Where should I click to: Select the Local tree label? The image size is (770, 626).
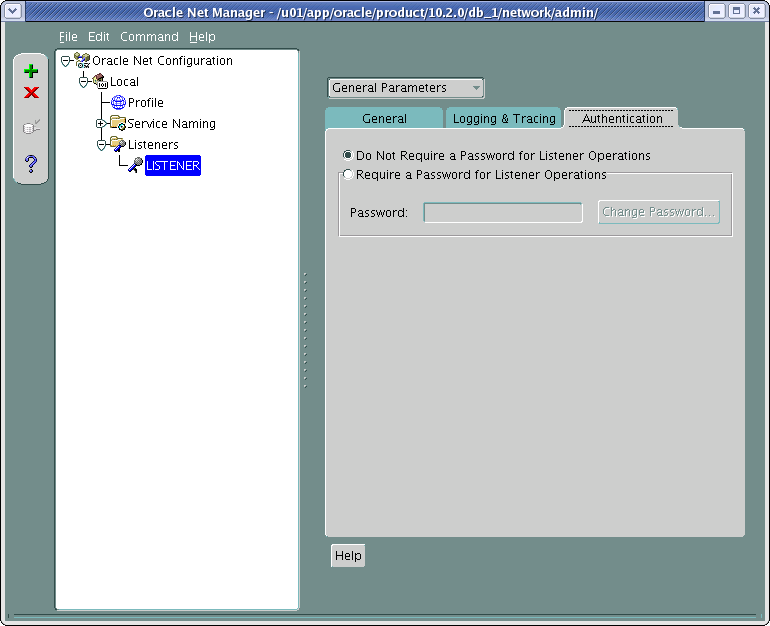point(124,82)
